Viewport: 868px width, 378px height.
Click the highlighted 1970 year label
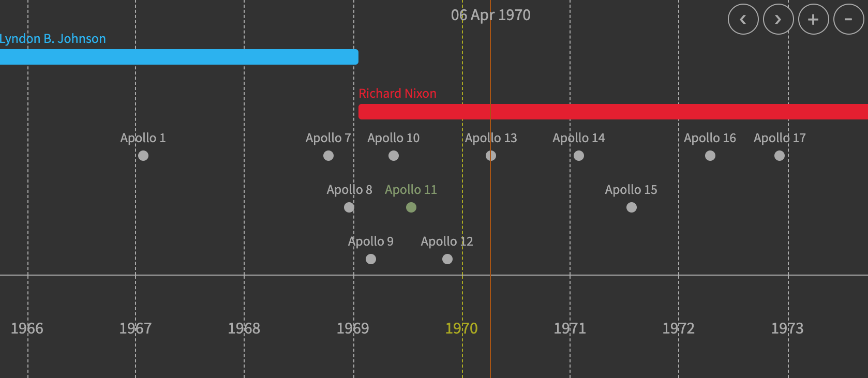[x=462, y=328]
